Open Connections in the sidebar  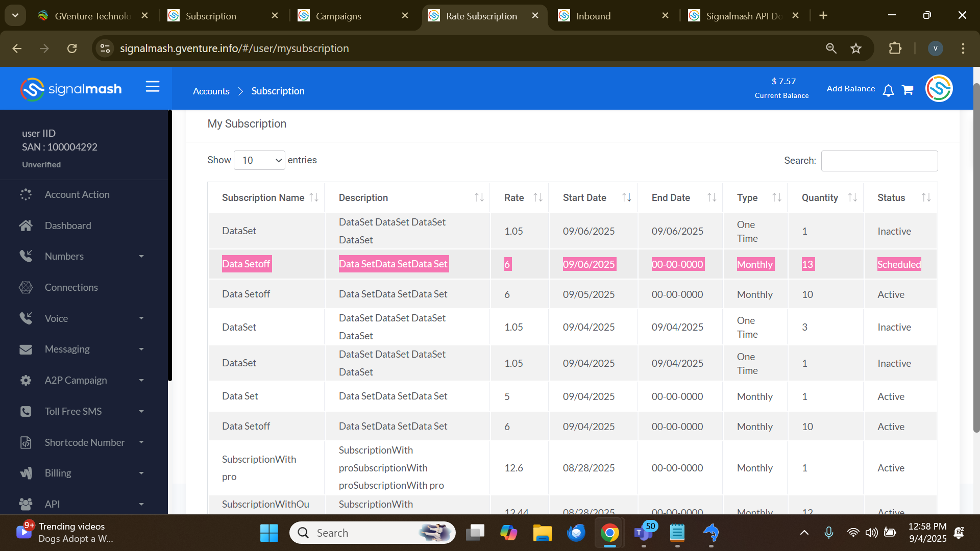click(x=71, y=287)
